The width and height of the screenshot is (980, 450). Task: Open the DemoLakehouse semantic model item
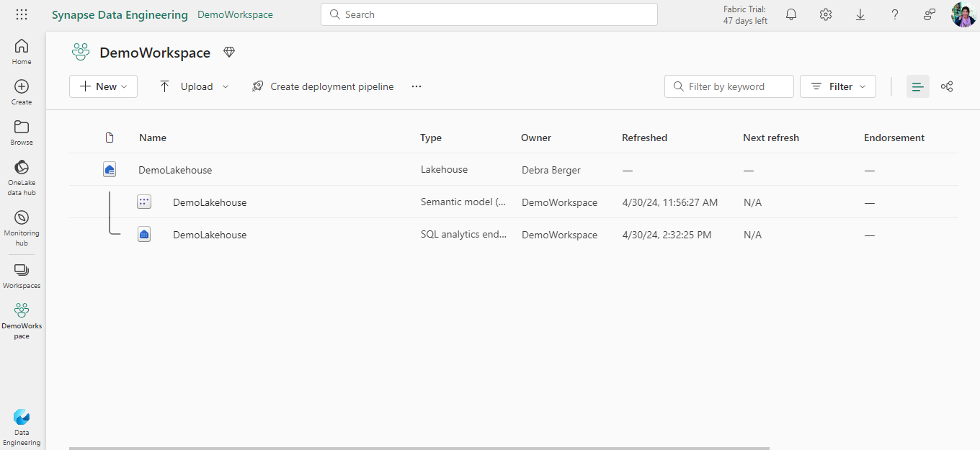pyautogui.click(x=210, y=202)
